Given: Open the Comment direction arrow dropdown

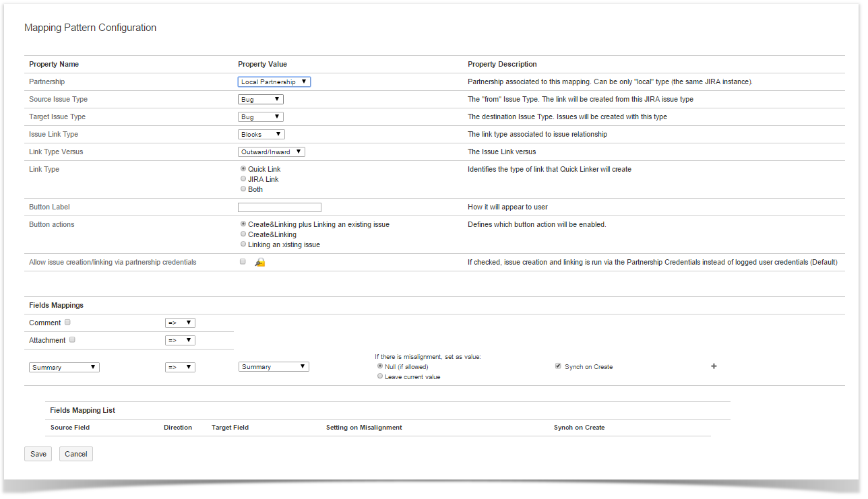Looking at the screenshot, I should click(180, 323).
